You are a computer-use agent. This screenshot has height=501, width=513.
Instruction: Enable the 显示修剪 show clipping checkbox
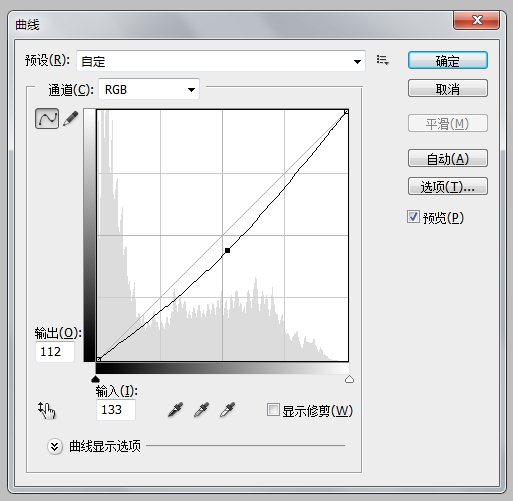[273, 410]
